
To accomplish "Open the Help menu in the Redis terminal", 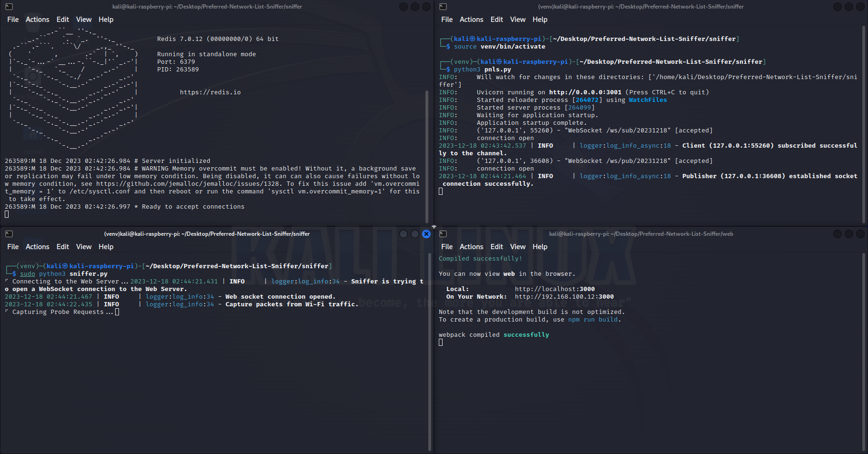I will click(x=106, y=19).
